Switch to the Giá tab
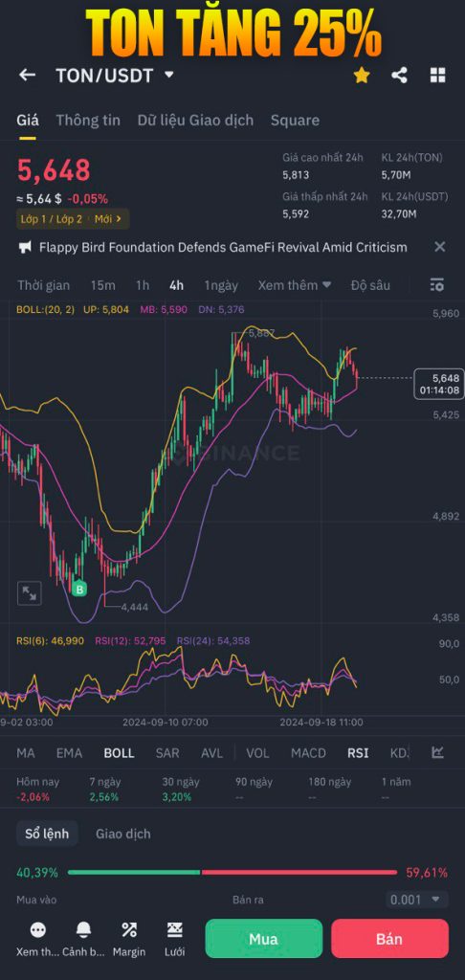The width and height of the screenshot is (465, 980). pos(28,120)
